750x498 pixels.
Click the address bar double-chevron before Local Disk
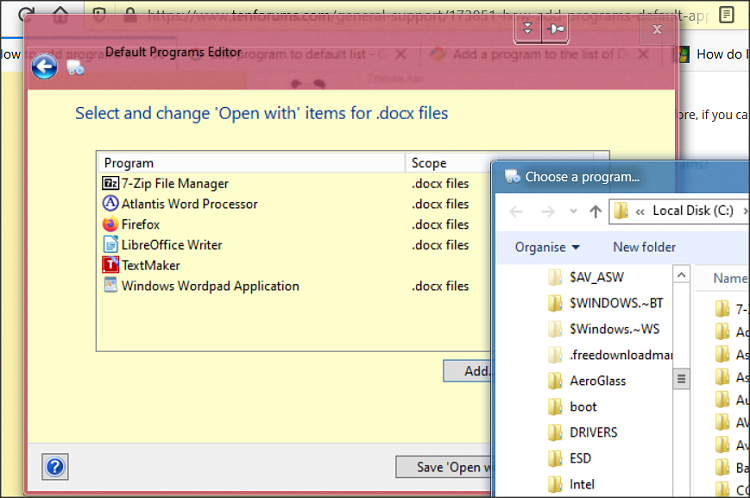(640, 211)
